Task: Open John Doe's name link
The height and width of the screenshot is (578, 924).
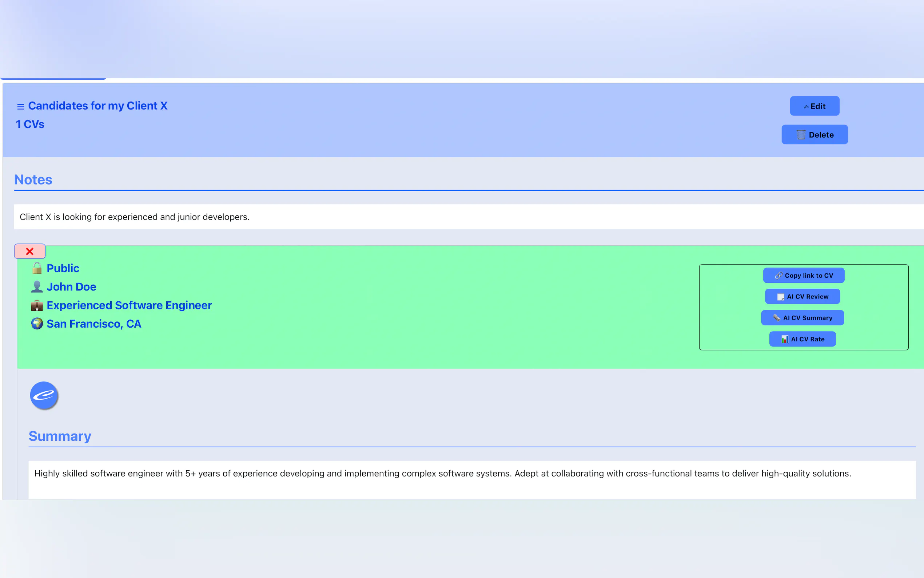Action: pyautogui.click(x=71, y=286)
